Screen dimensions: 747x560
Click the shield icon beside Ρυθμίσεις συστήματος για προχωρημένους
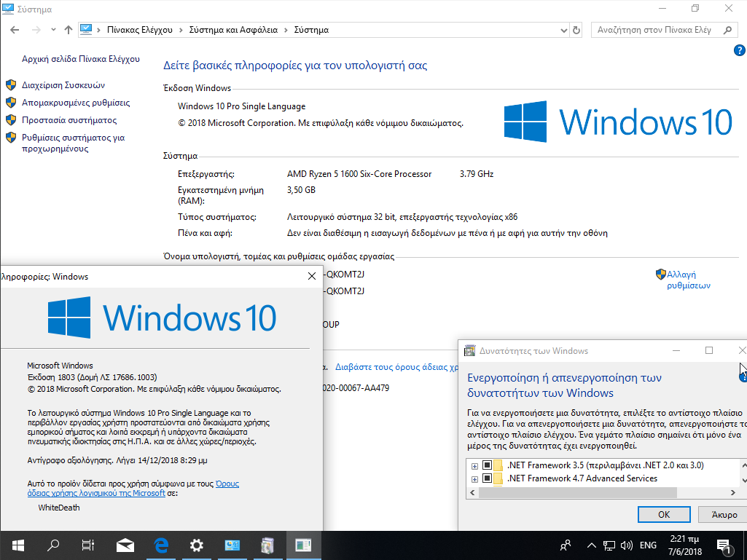(x=11, y=138)
